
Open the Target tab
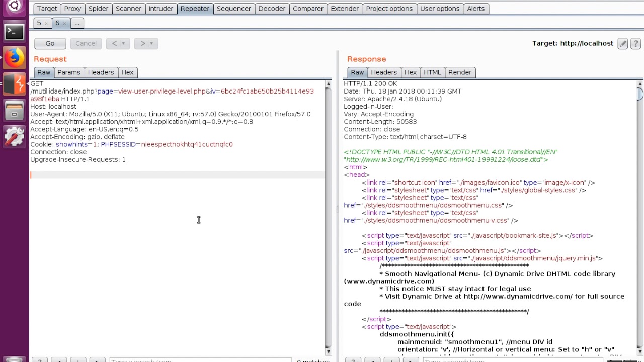[x=47, y=9]
